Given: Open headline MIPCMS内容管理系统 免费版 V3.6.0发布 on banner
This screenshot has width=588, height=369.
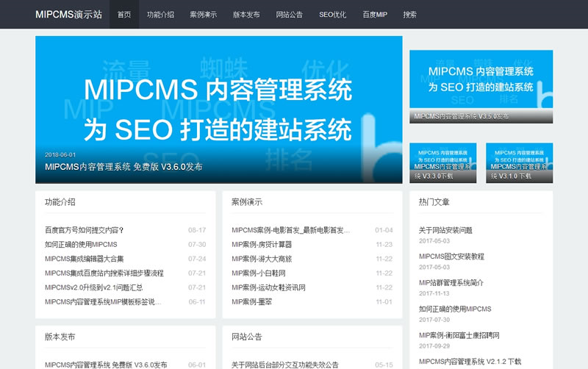Looking at the screenshot, I should [x=123, y=167].
